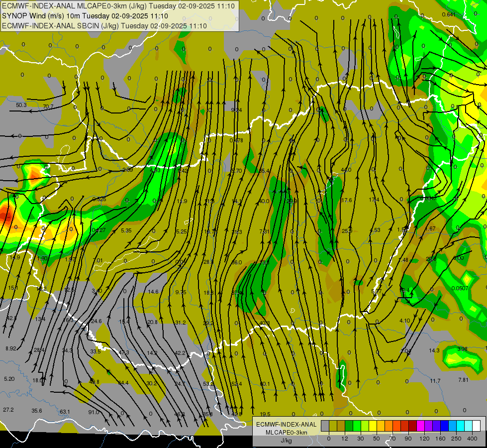Click the map value 36.0
487x448 pixels.
tap(237, 262)
